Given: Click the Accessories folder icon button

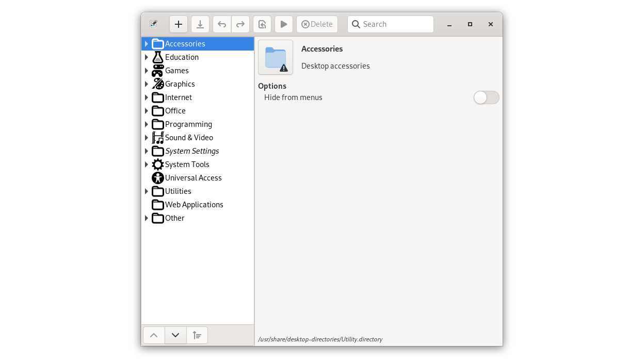Looking at the screenshot, I should coord(276,57).
